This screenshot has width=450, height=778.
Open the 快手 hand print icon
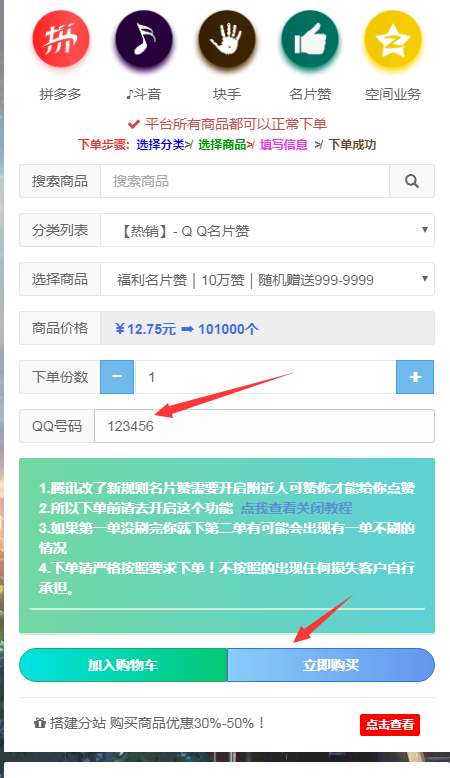[227, 39]
